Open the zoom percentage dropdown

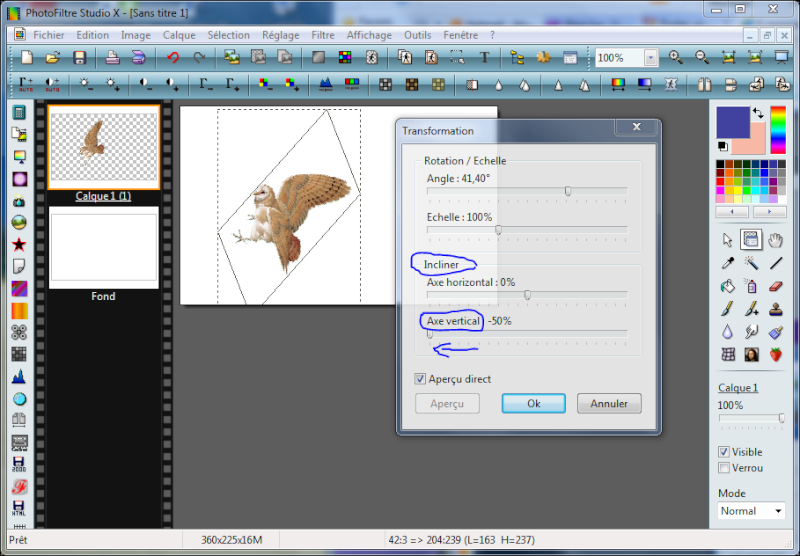coord(651,58)
